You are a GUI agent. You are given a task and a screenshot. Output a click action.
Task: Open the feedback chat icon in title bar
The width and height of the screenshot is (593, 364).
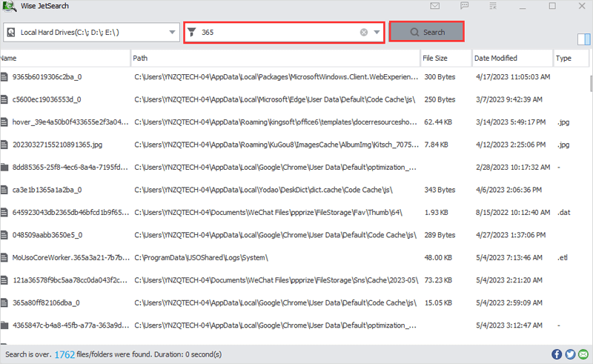click(465, 6)
